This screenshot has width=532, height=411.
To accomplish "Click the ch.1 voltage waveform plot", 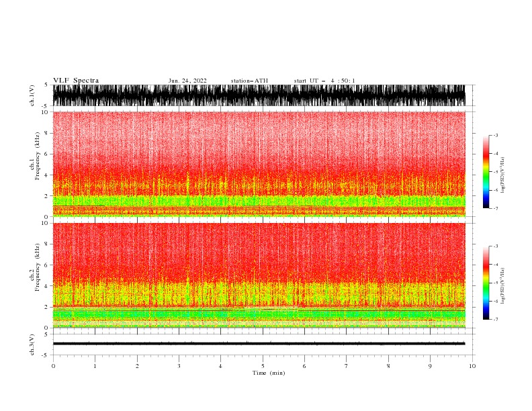I will 259,95.
